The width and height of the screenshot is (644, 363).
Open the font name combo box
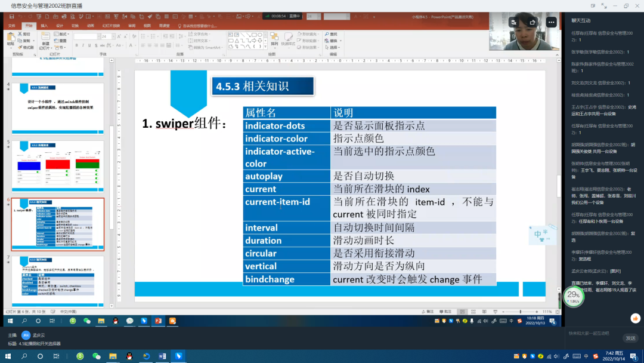[87, 36]
